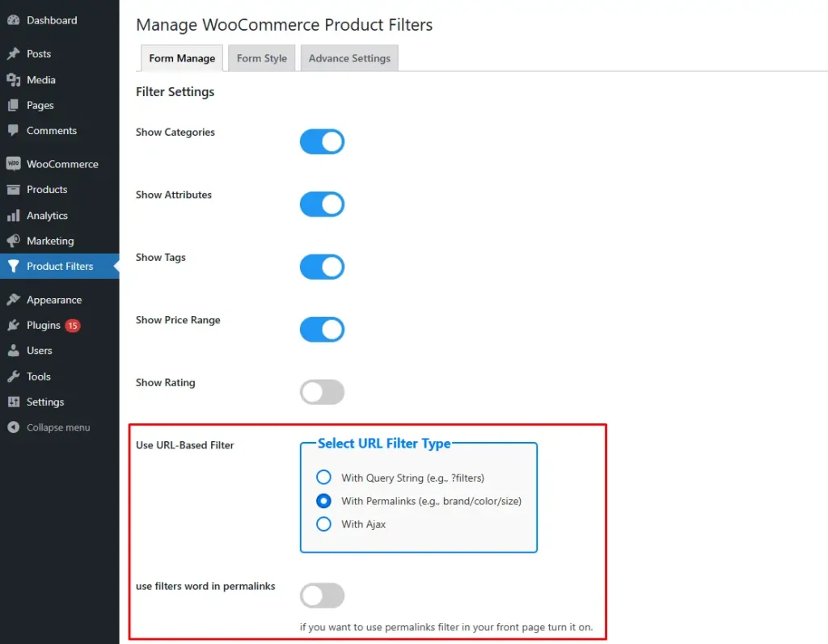Select With Permalinks radio option

pos(323,500)
